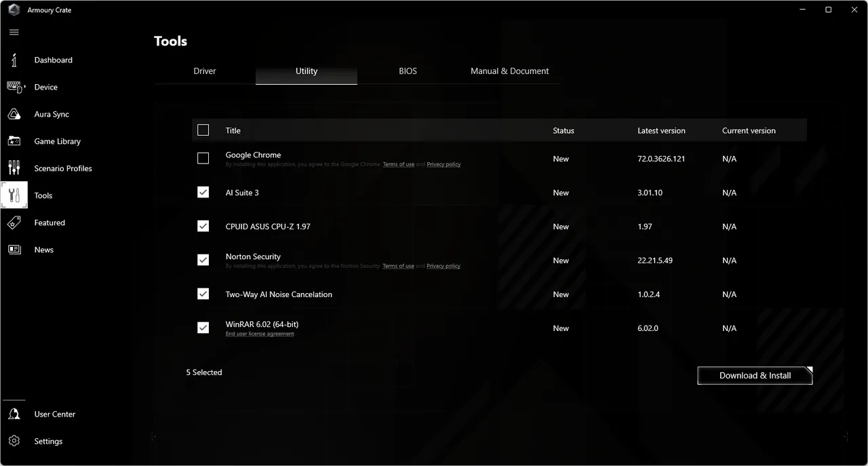This screenshot has width=868, height=466.
Task: Open WinRAR End user license agreement
Action: [260, 334]
